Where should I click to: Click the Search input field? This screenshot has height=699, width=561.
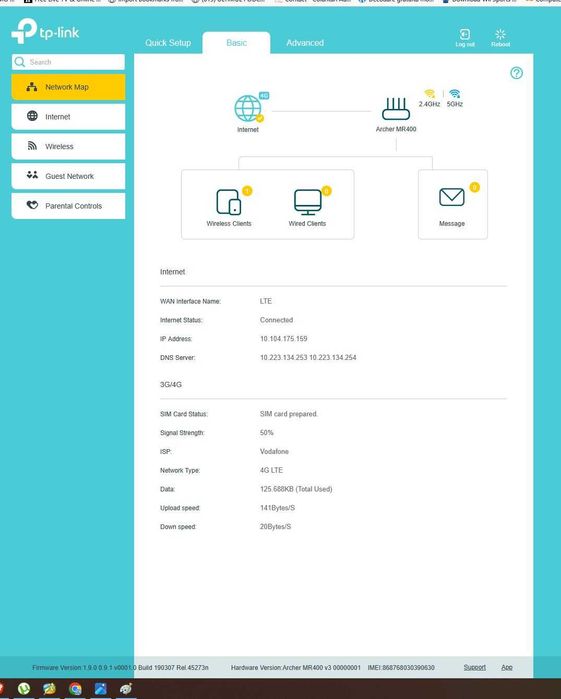68,62
